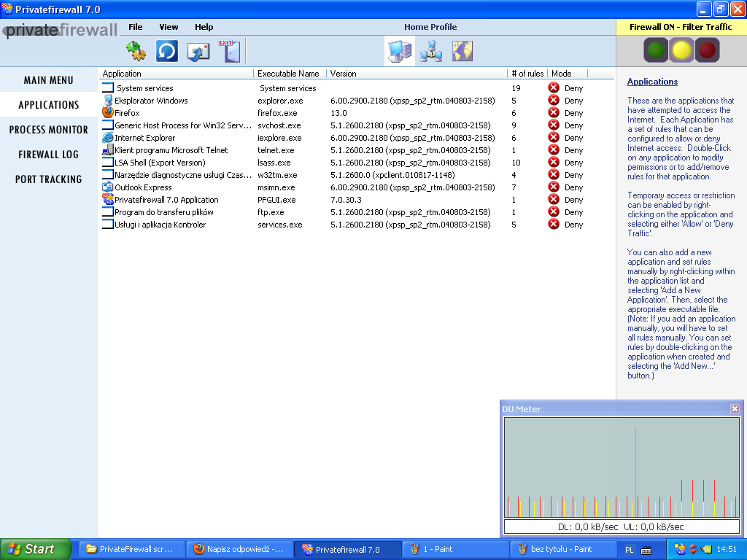Click the 'msimn.exe' executable name
The width and height of the screenshot is (747, 560).
(276, 187)
